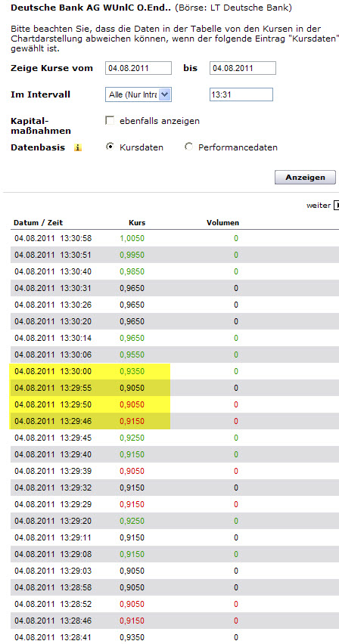Click the Zeige Kurse vom label
This screenshot has height=644, width=339.
tap(52, 68)
